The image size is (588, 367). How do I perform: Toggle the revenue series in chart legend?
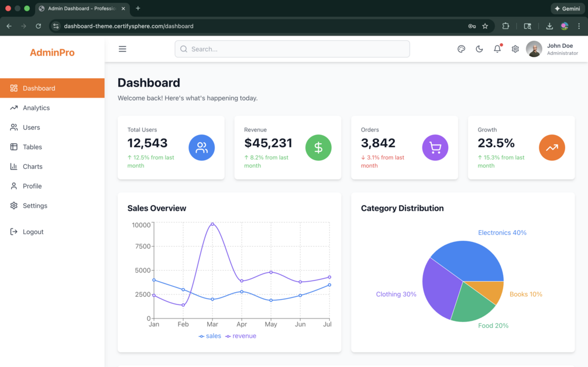click(240, 336)
